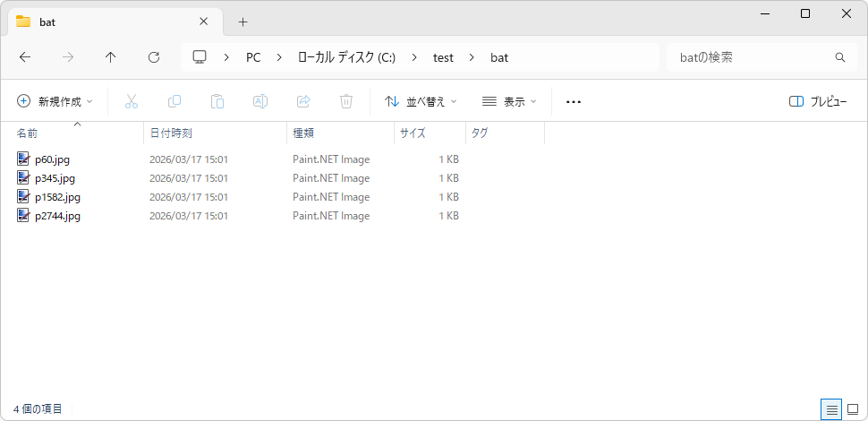This screenshot has height=421, width=868.
Task: Click 1 KB size of p1582.jpg
Action: [448, 197]
